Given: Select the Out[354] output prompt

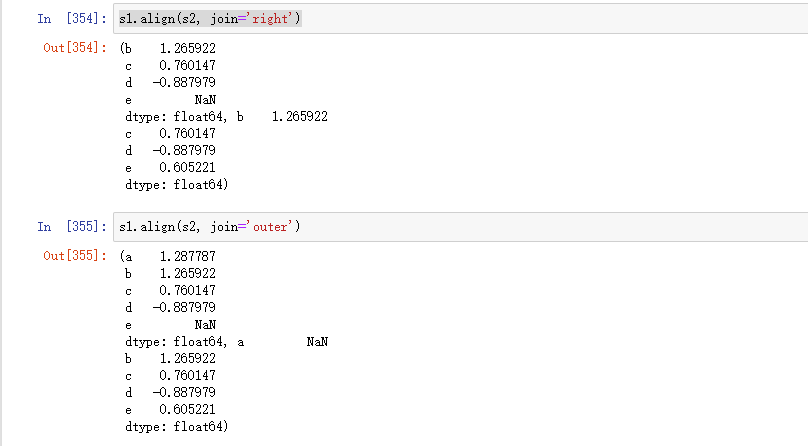Looking at the screenshot, I should [75, 48].
